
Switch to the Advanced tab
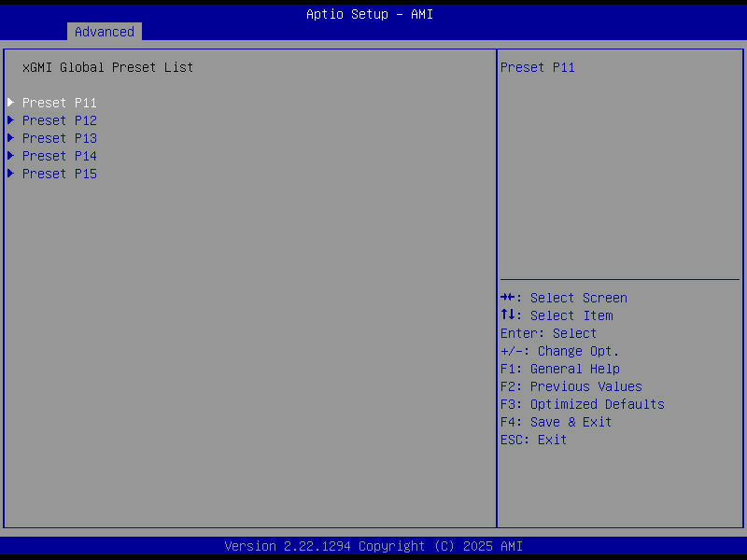coord(104,31)
